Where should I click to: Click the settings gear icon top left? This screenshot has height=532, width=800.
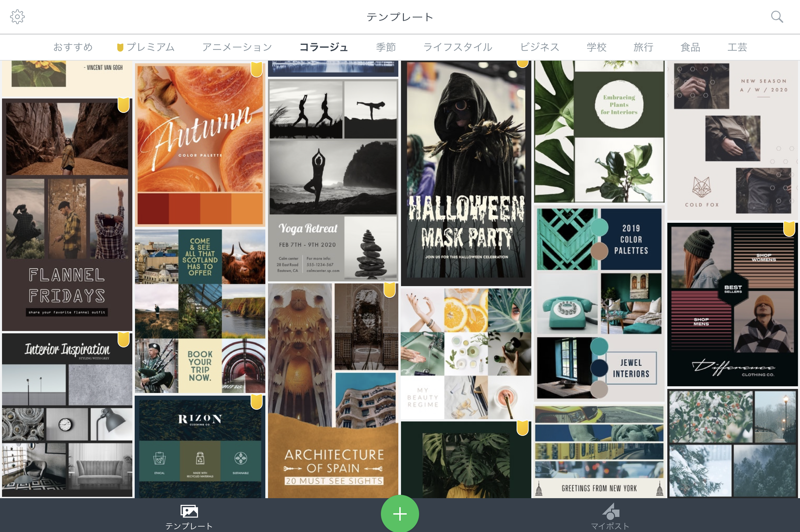click(x=17, y=17)
